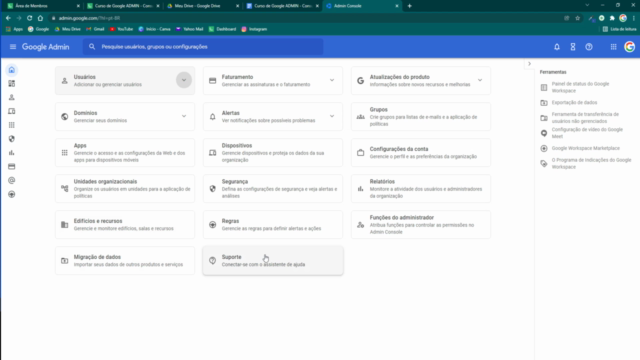Open the Google account avatar

pyautogui.click(x=629, y=47)
